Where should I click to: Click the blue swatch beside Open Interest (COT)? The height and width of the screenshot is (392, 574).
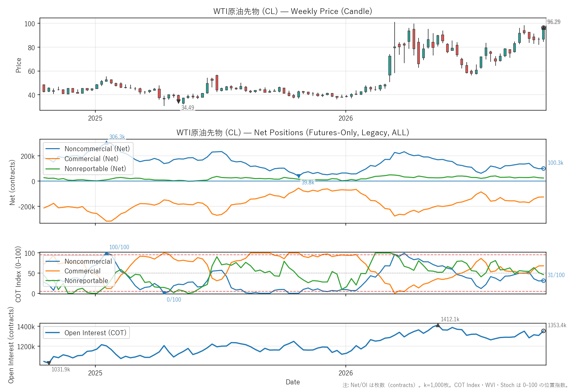pyautogui.click(x=53, y=333)
